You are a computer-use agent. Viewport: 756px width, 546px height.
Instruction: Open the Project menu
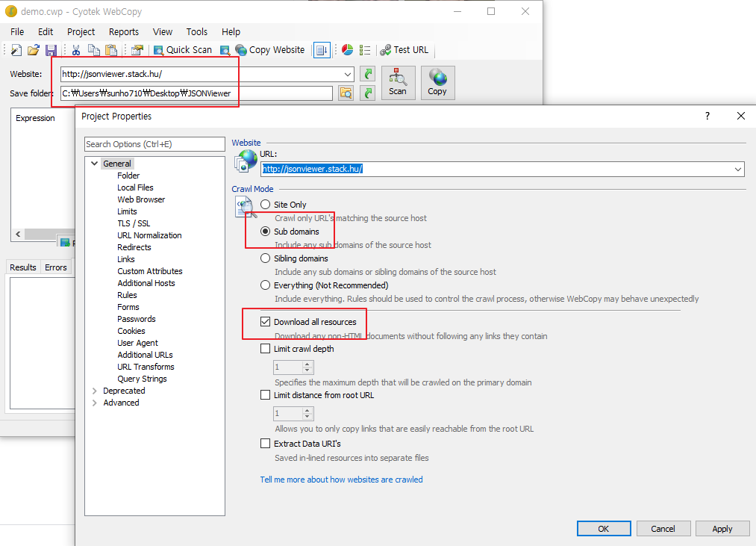[x=81, y=32]
